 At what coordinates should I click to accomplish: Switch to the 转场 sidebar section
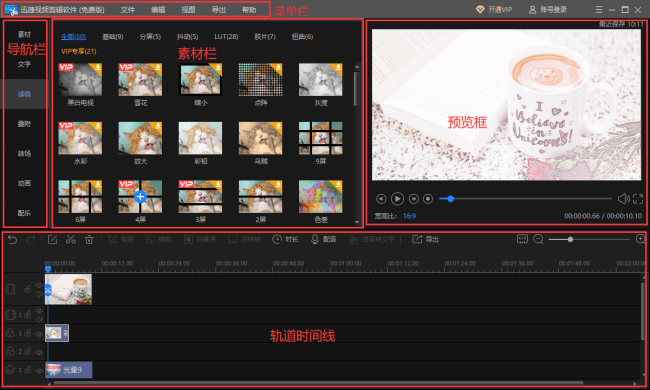pos(24,154)
